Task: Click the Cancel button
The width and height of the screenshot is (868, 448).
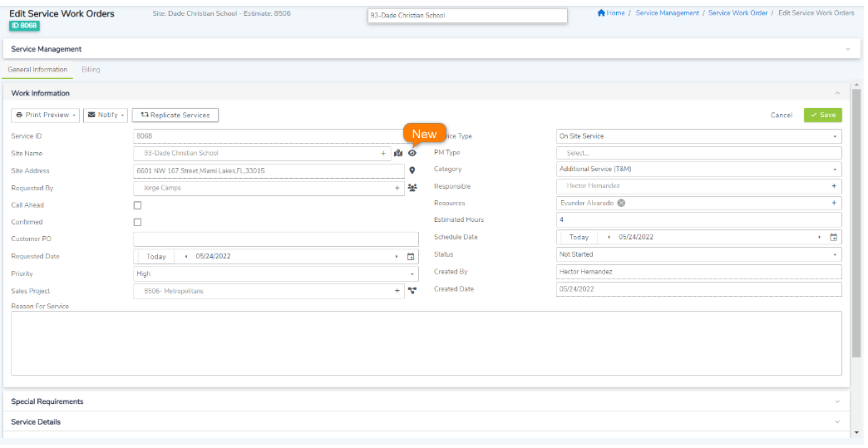Action: pyautogui.click(x=781, y=115)
